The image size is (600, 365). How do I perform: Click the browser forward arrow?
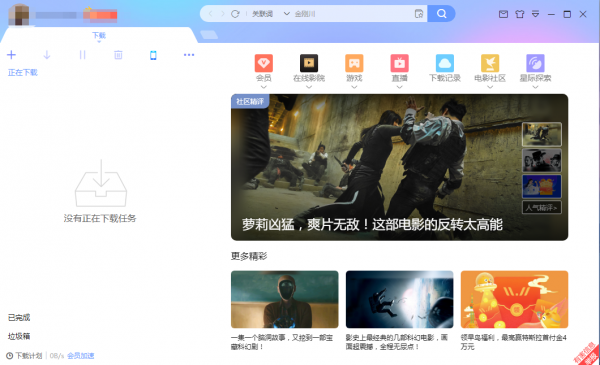pyautogui.click(x=222, y=14)
